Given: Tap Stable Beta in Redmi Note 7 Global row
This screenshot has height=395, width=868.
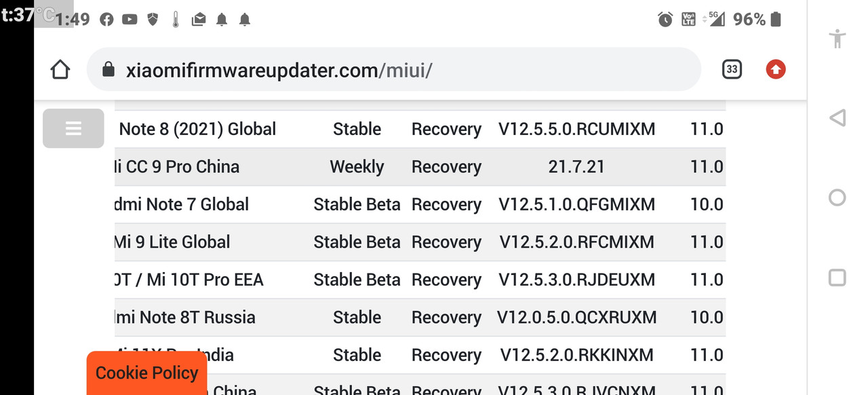Looking at the screenshot, I should 357,204.
